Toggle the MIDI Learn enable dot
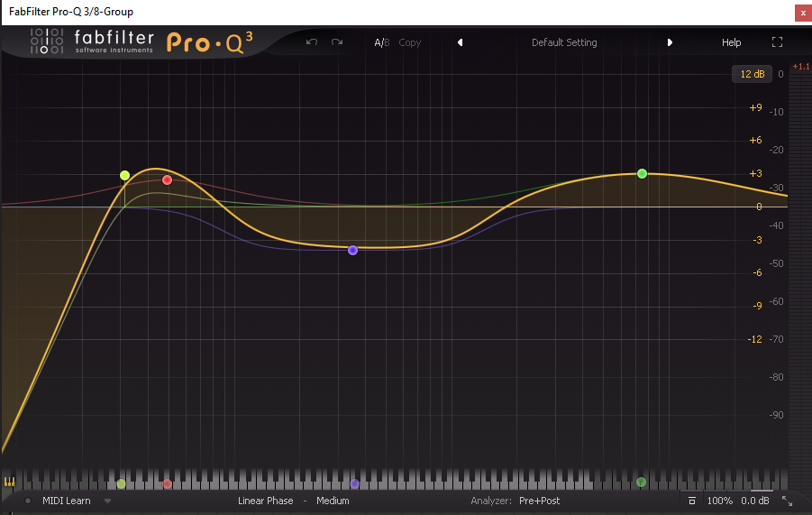The width and height of the screenshot is (812, 515). point(28,501)
